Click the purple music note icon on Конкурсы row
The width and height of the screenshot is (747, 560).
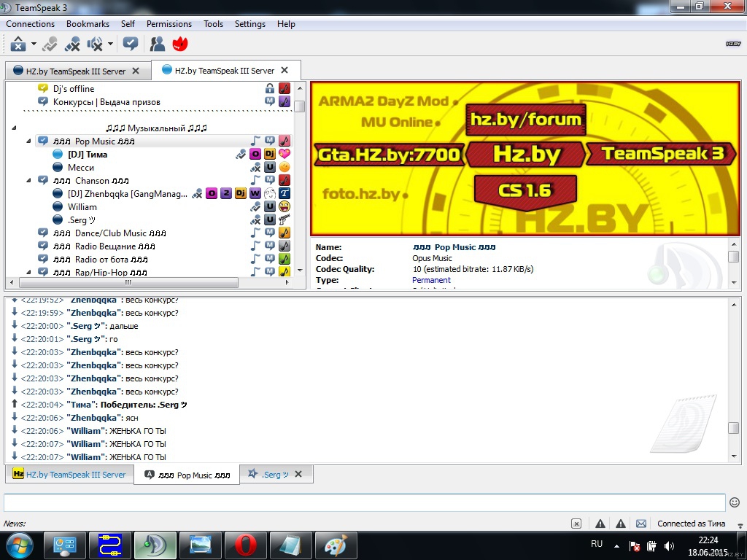tap(285, 101)
